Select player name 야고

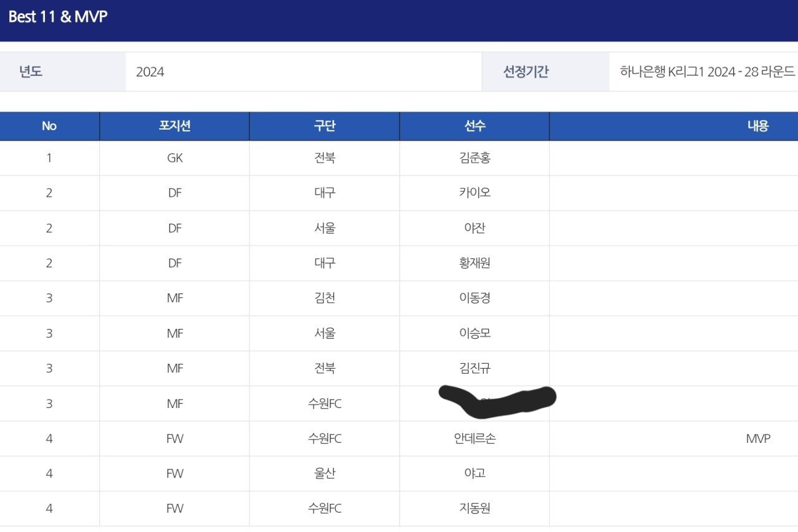coord(474,473)
